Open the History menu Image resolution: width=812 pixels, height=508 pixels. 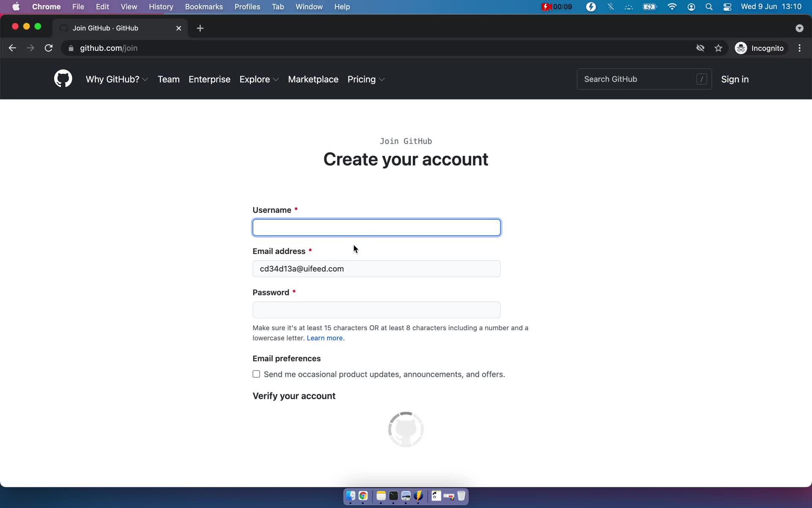pyautogui.click(x=161, y=7)
